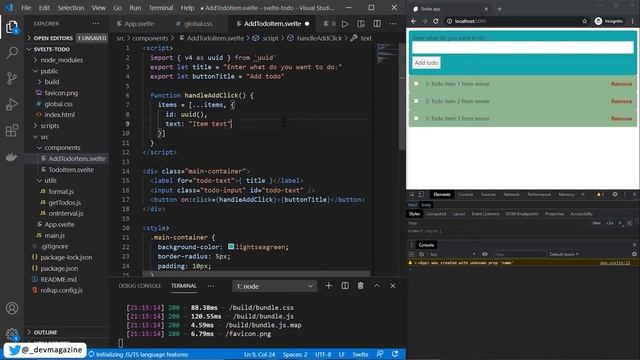Open the Accounts menu icon
This screenshot has height=360, width=640.
point(12,308)
